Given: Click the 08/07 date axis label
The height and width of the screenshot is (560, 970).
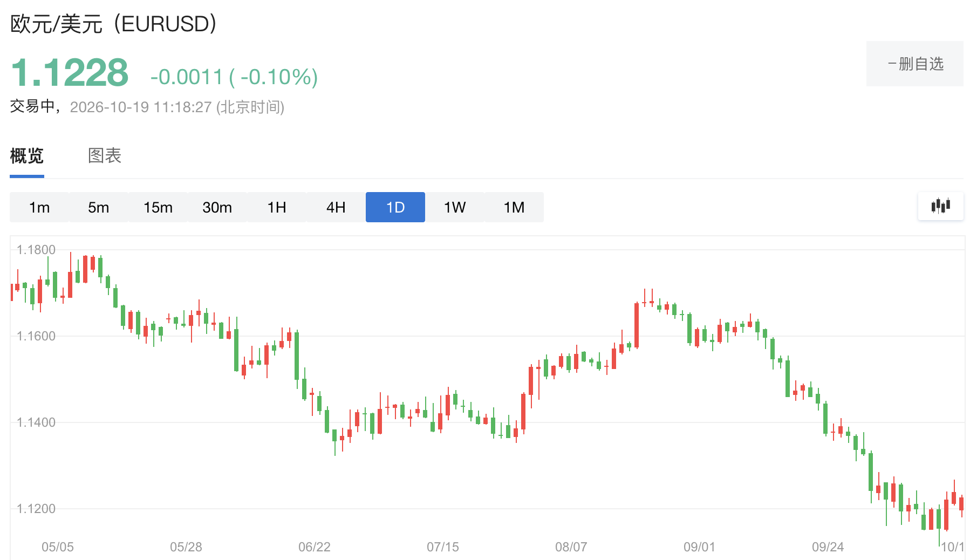Looking at the screenshot, I should [x=571, y=547].
